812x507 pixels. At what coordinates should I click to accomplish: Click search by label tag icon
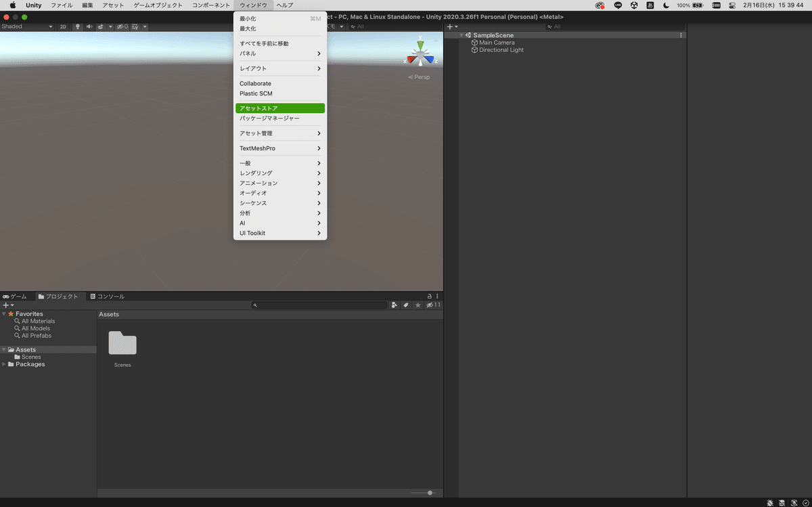click(406, 305)
